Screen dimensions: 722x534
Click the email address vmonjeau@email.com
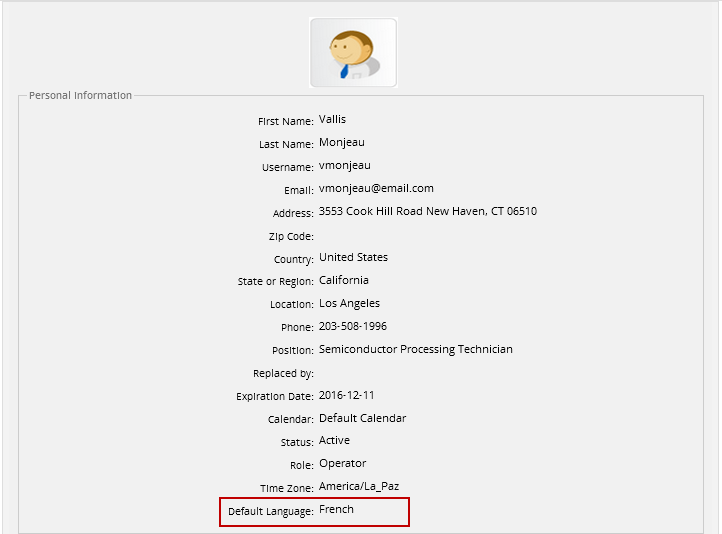tap(376, 189)
